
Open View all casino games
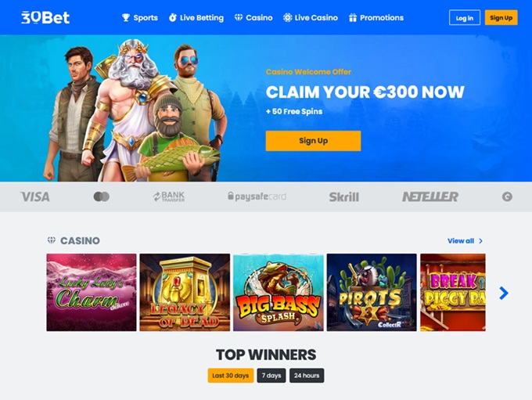coord(465,241)
